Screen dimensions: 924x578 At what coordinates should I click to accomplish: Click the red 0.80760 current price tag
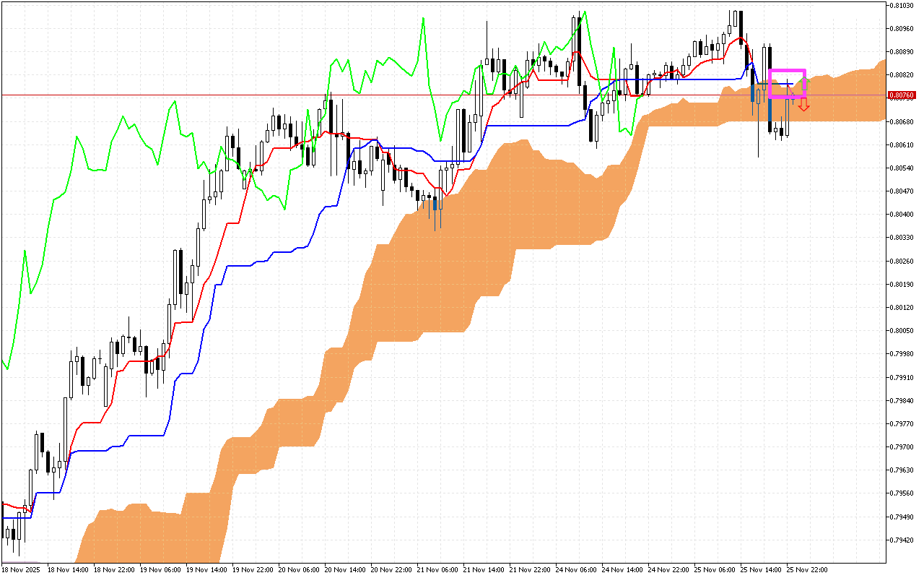click(x=902, y=95)
